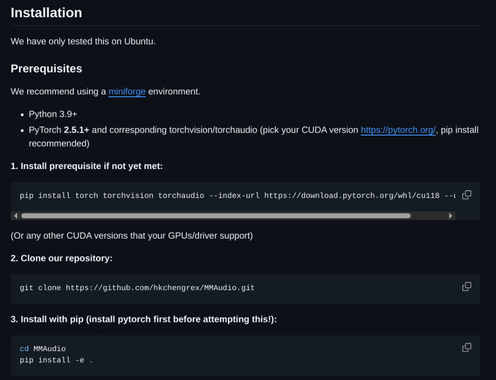Click the 'Install with pip' step title

(x=144, y=319)
